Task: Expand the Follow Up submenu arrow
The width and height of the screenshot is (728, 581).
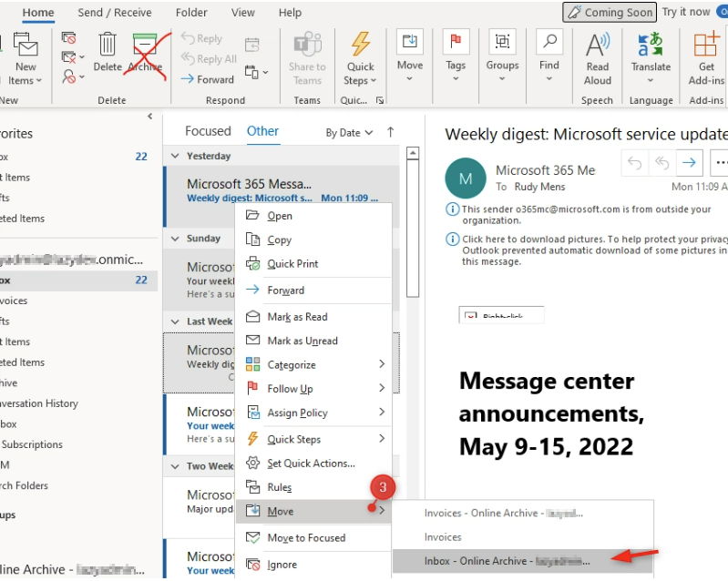Action: [x=382, y=388]
